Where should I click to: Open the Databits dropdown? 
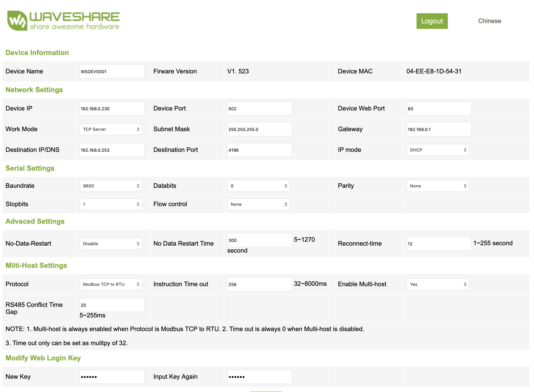tap(258, 186)
